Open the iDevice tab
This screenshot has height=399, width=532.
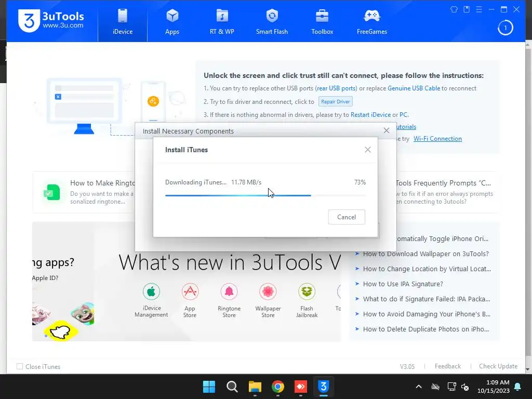click(123, 22)
